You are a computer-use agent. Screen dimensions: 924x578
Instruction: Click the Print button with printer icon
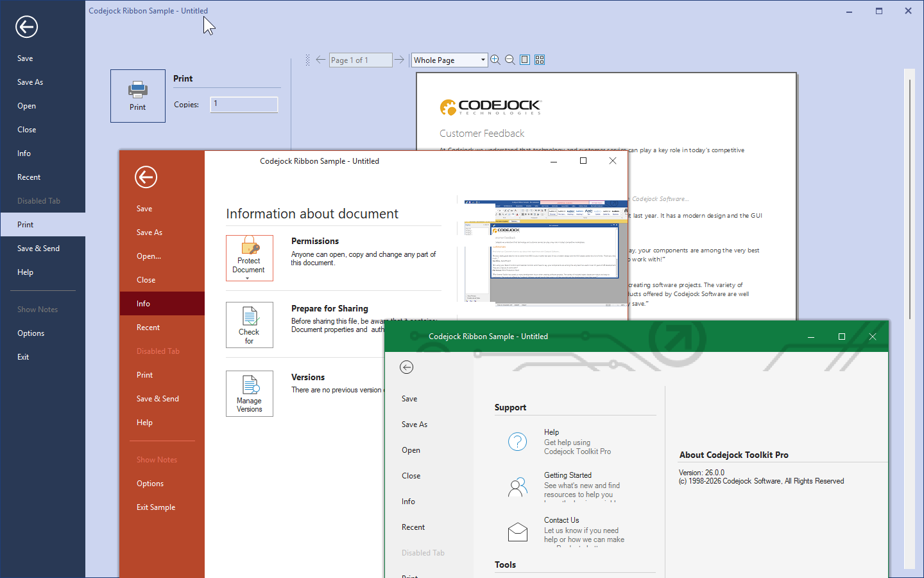pyautogui.click(x=138, y=96)
